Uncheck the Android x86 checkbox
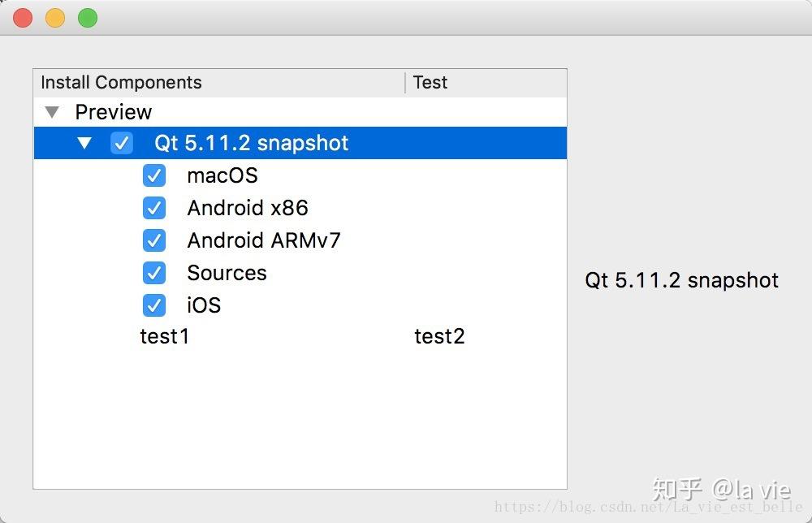This screenshot has width=812, height=523. 154,208
